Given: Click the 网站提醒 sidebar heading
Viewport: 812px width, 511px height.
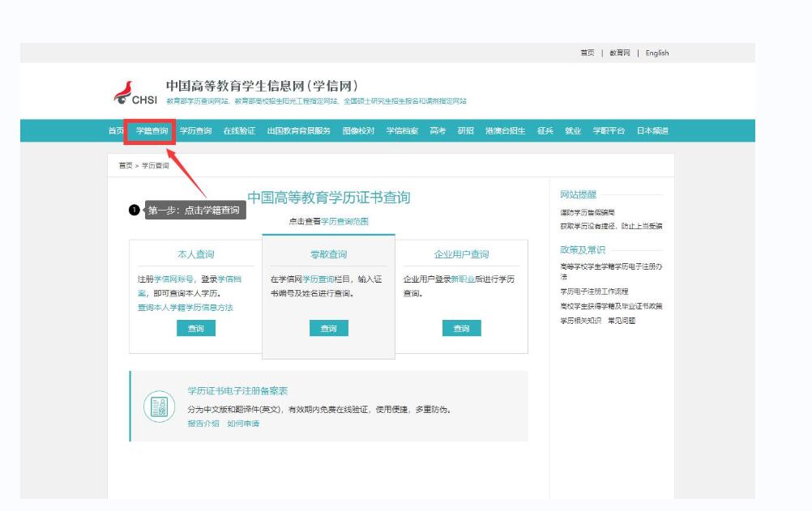Looking at the screenshot, I should click(x=578, y=194).
